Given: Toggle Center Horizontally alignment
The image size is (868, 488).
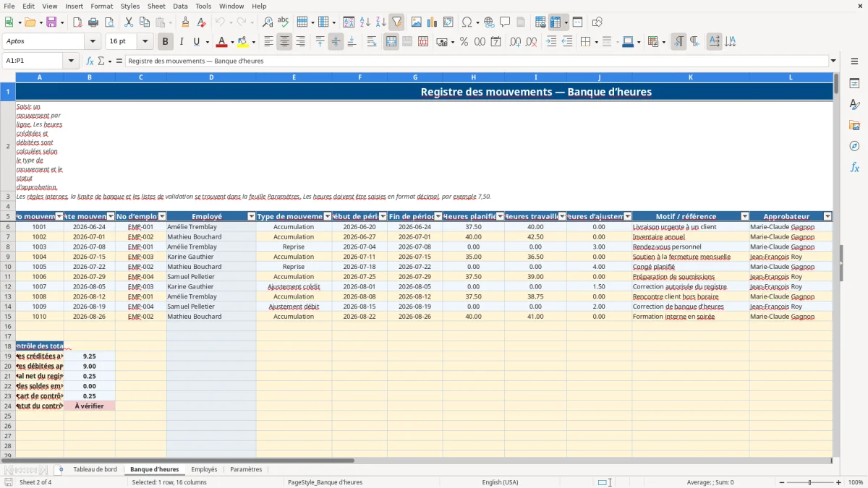Looking at the screenshot, I should 284,42.
